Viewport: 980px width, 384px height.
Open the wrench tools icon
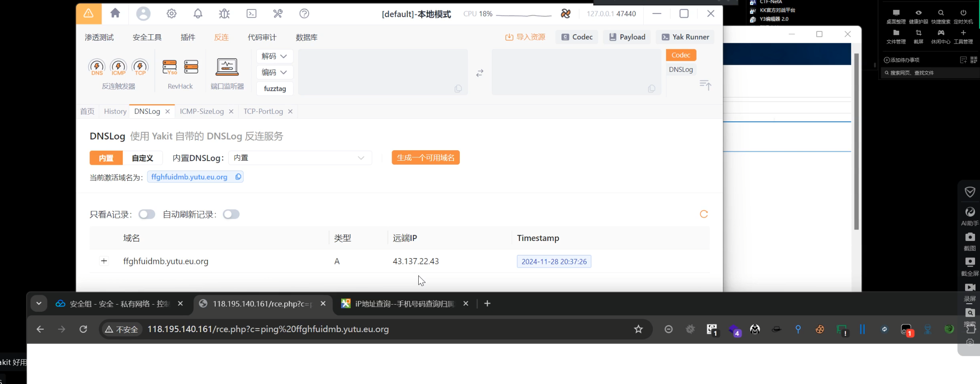pyautogui.click(x=278, y=14)
